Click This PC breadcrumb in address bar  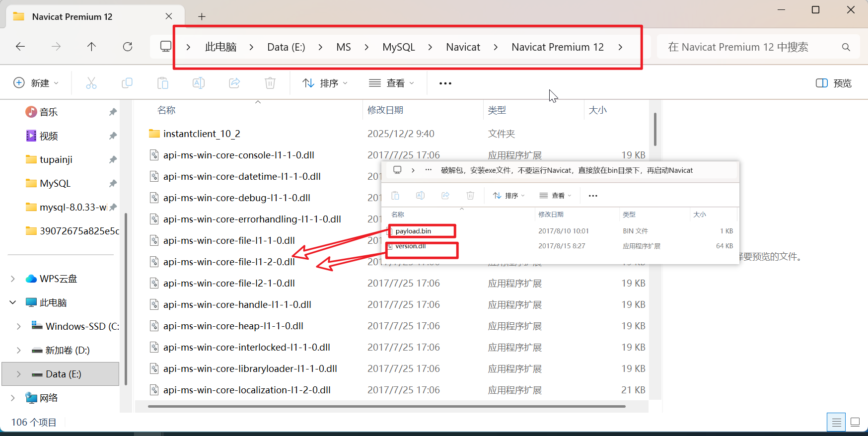(220, 47)
